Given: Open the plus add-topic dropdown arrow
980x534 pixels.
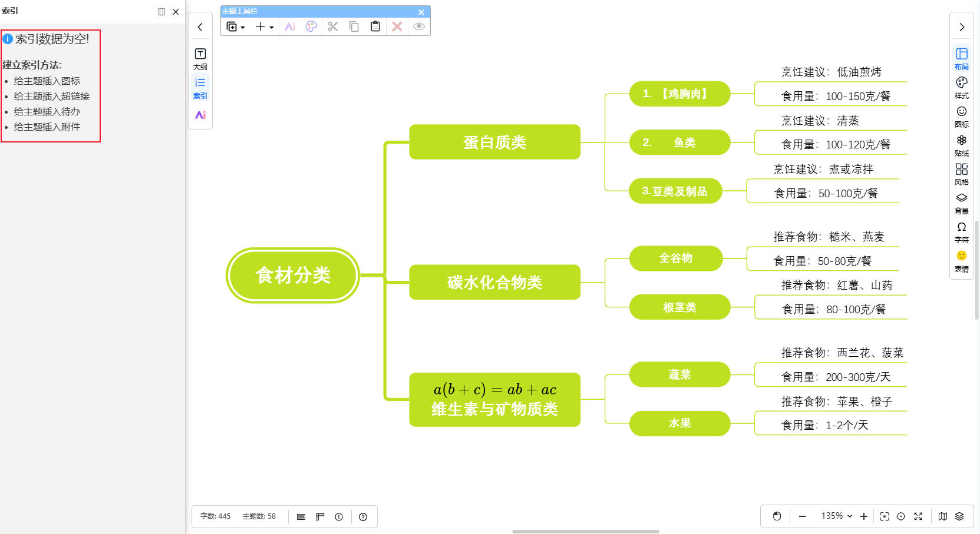Looking at the screenshot, I should click(272, 27).
